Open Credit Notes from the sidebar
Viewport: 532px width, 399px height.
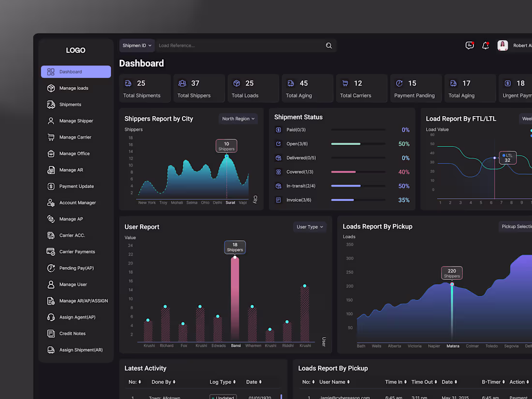[51, 333]
